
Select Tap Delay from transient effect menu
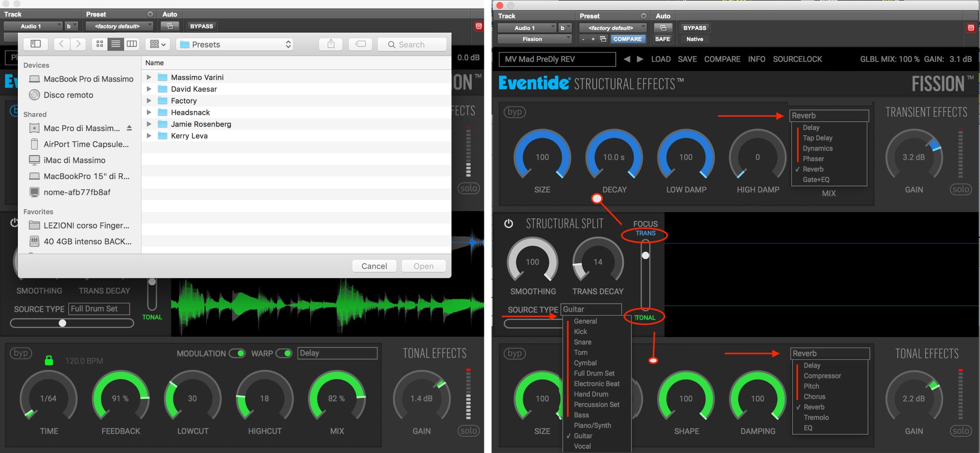[817, 138]
